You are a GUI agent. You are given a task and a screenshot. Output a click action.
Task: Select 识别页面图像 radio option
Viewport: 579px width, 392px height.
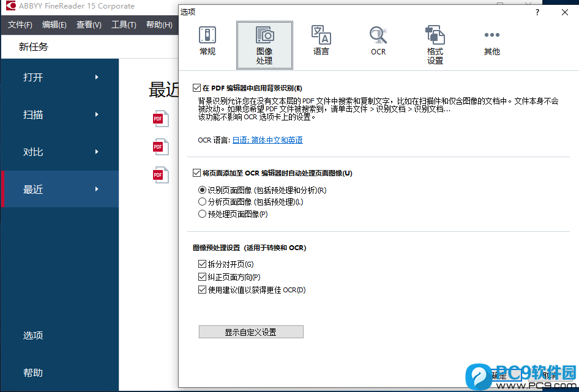tap(202, 190)
